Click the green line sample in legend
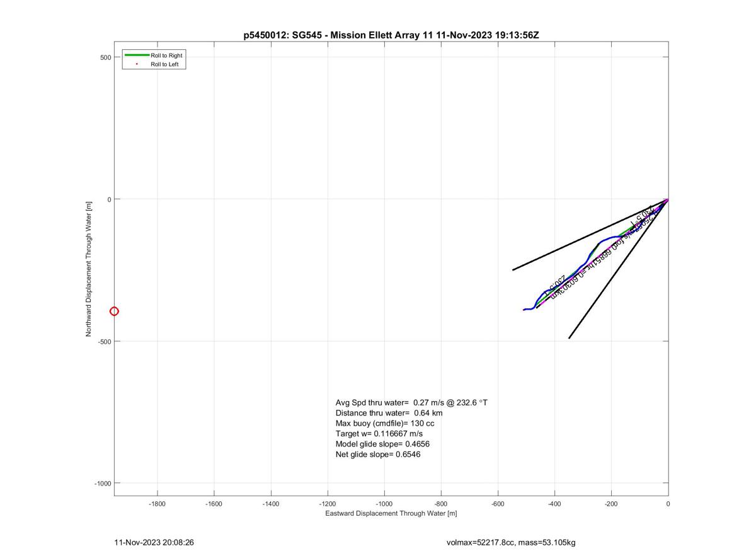The image size is (756, 558). (137, 55)
